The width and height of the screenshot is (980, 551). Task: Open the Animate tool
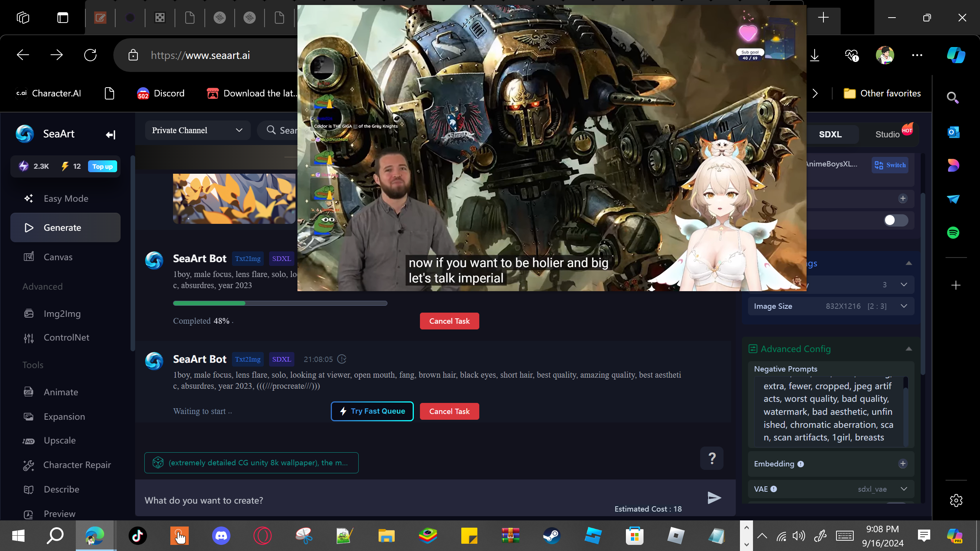tap(65, 392)
